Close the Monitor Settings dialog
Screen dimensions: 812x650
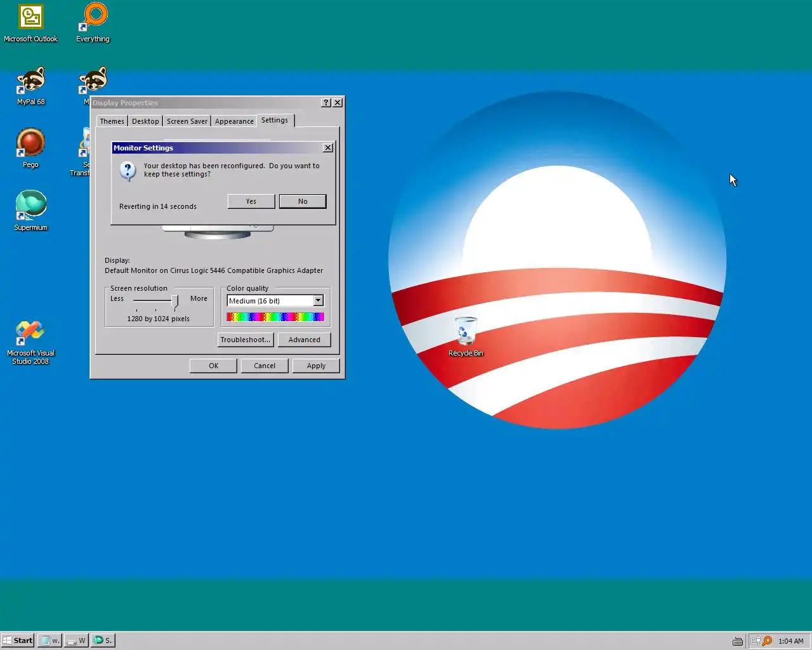click(x=328, y=148)
